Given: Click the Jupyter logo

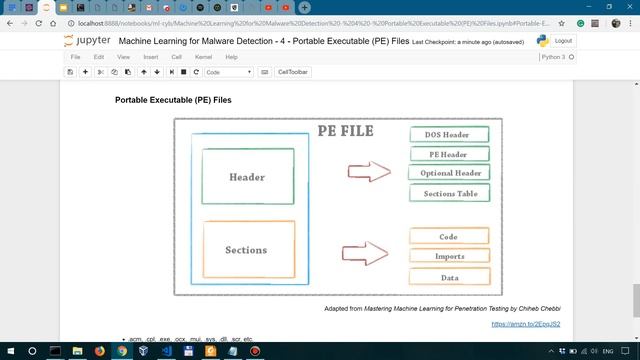Looking at the screenshot, I should 87,41.
